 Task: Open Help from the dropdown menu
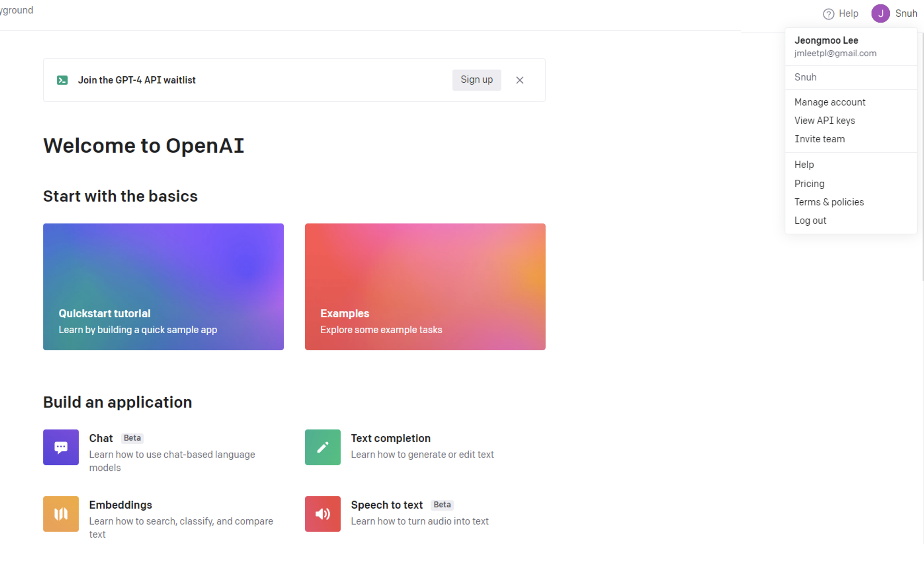pos(804,165)
